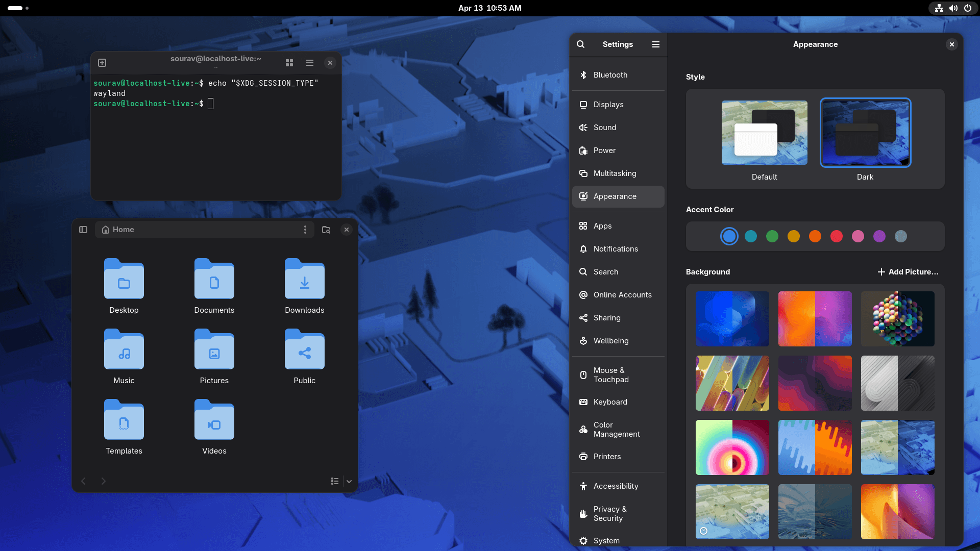Open Sound settings in the sidebar
The image size is (980, 551).
click(x=604, y=128)
